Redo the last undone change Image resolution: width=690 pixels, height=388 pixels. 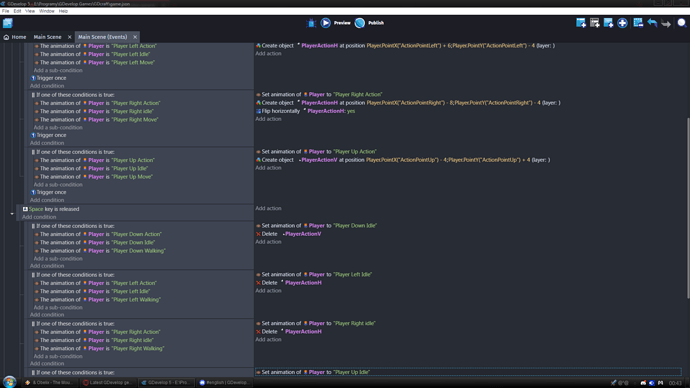point(666,23)
